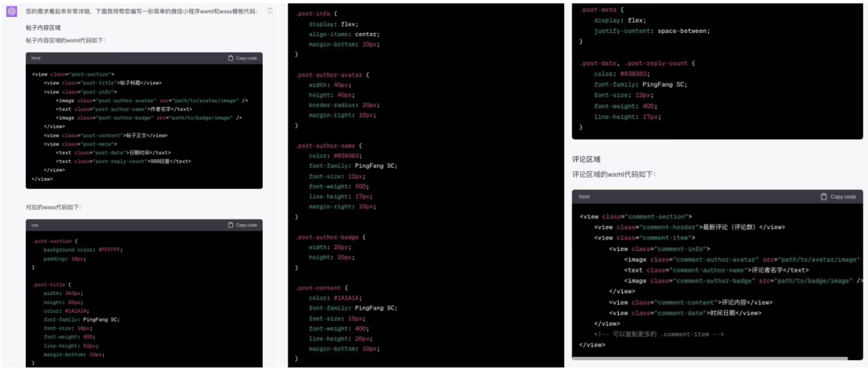Click the ".post-author-badge {" selector line
The width and height of the screenshot is (868, 373).
tap(330, 237)
